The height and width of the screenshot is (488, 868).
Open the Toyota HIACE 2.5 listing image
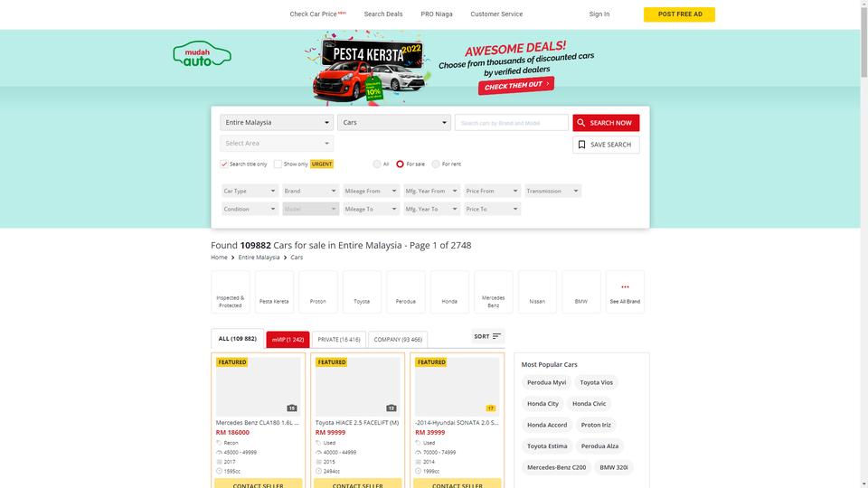[x=358, y=386]
